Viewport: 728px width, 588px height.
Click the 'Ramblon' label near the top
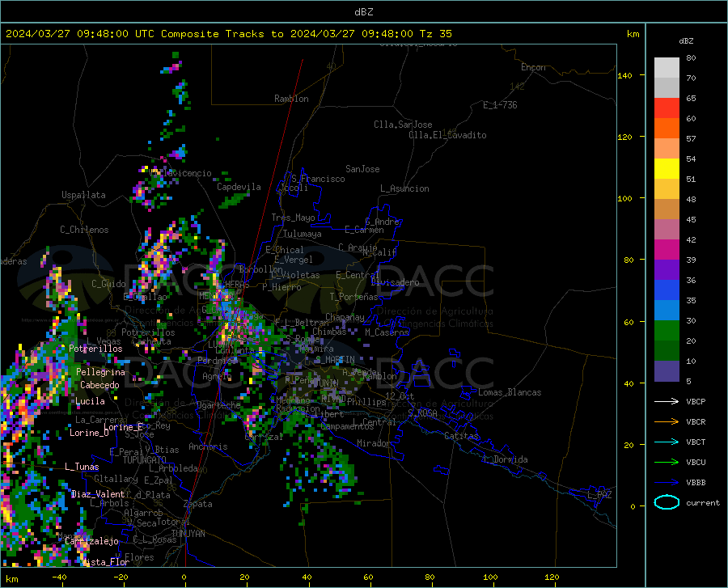point(291,99)
